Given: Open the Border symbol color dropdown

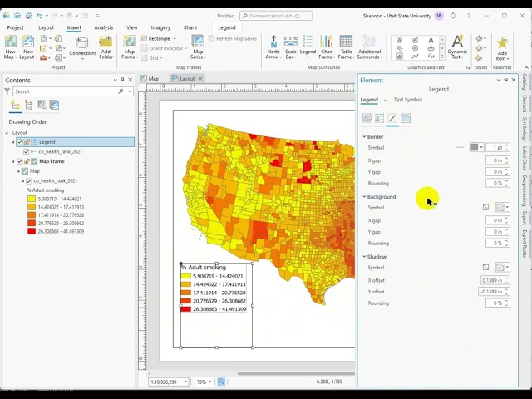Looking at the screenshot, I should [481, 147].
